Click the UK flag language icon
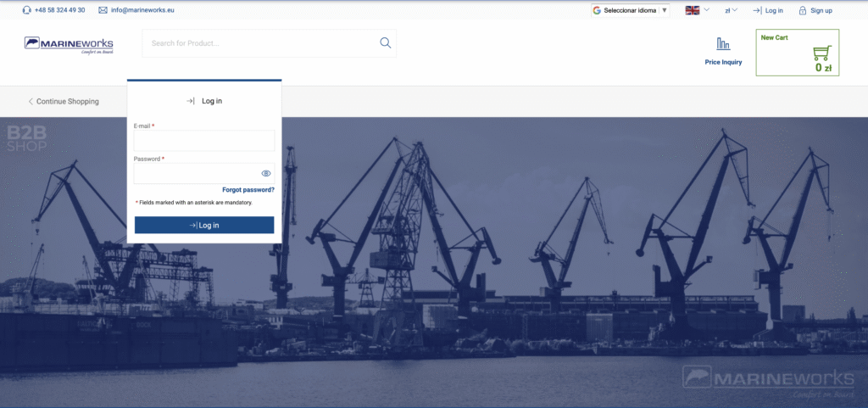This screenshot has height=408, width=868. pos(693,10)
